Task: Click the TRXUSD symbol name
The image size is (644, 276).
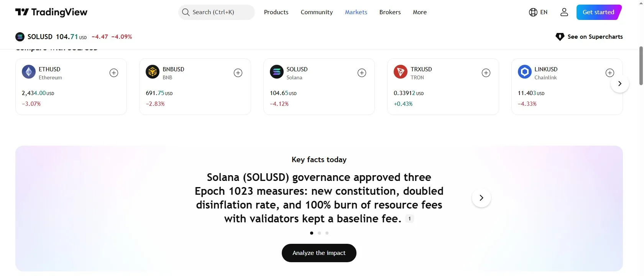Action: click(x=421, y=69)
